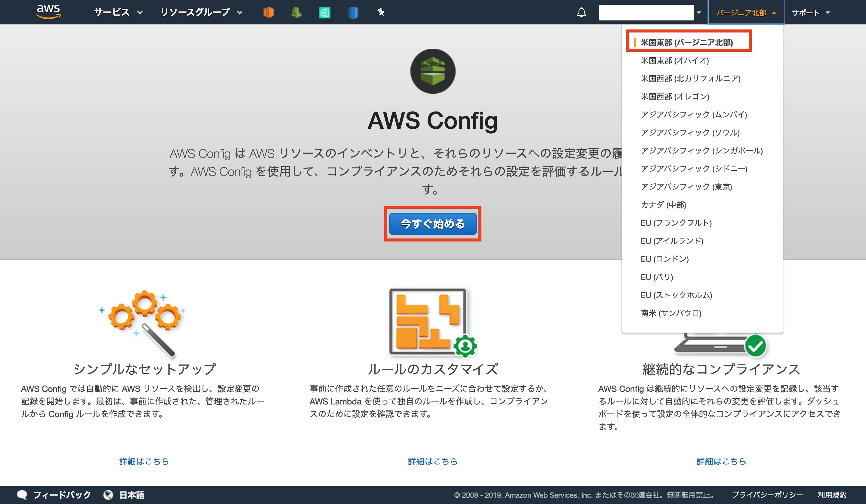Open the 利用規約 link
Screen dimensions: 866x504
click(832, 495)
